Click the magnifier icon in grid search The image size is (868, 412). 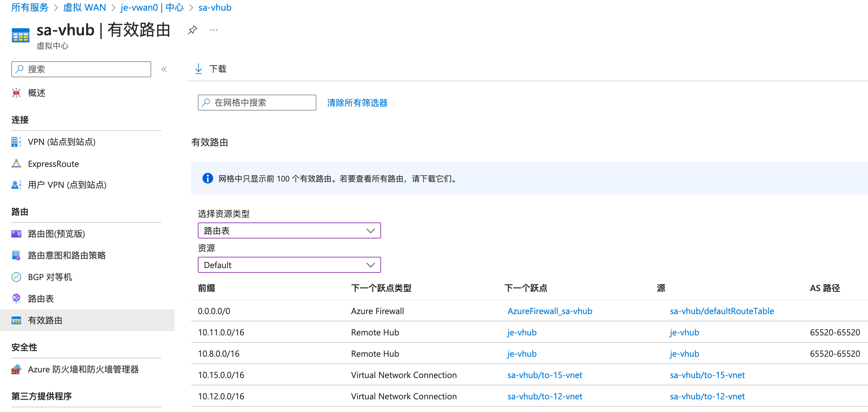point(206,102)
